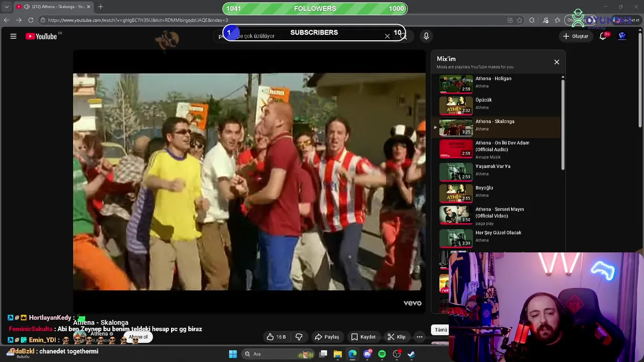Open the tab list dropdown arrow
This screenshot has width=644, height=362.
tap(6, 7)
